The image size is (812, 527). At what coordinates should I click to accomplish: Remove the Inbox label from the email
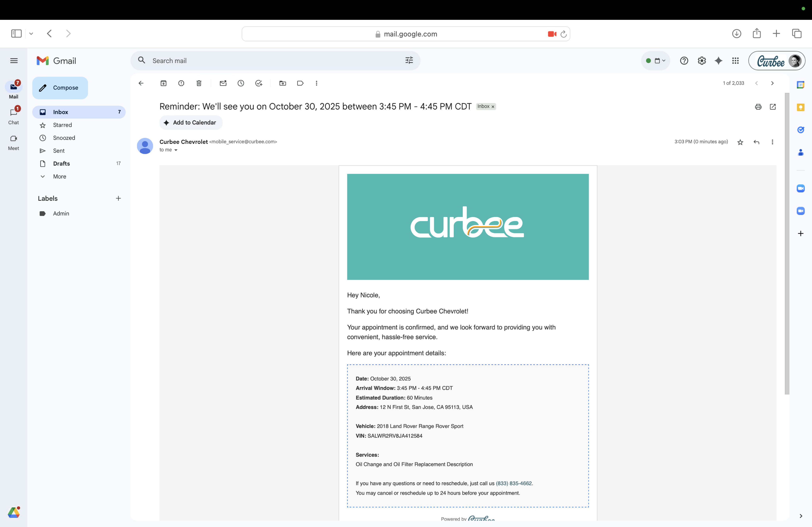click(x=493, y=107)
